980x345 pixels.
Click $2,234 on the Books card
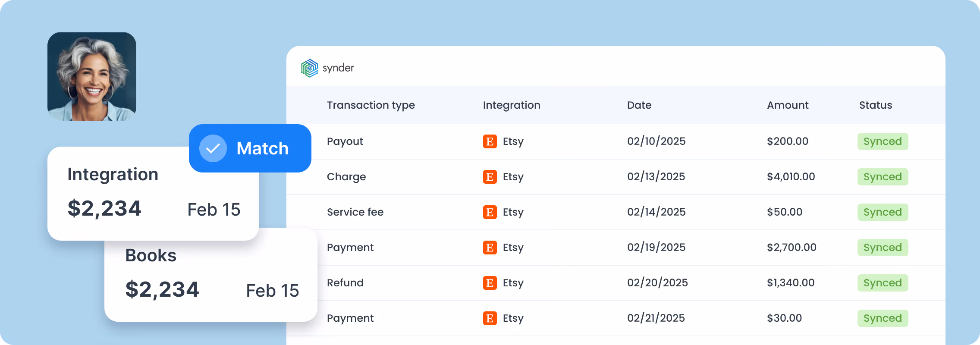tap(162, 290)
